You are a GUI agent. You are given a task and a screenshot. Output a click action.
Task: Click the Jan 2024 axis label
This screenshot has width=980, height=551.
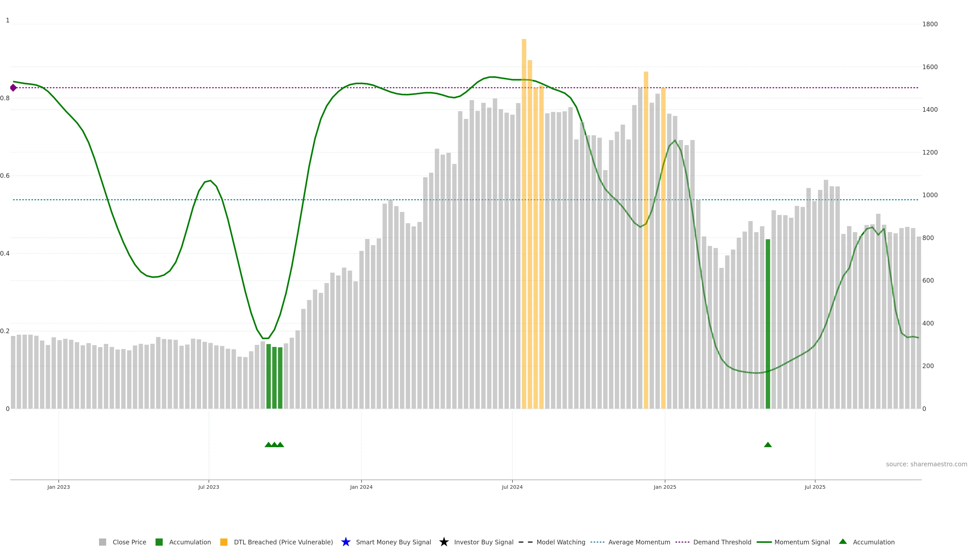(361, 487)
